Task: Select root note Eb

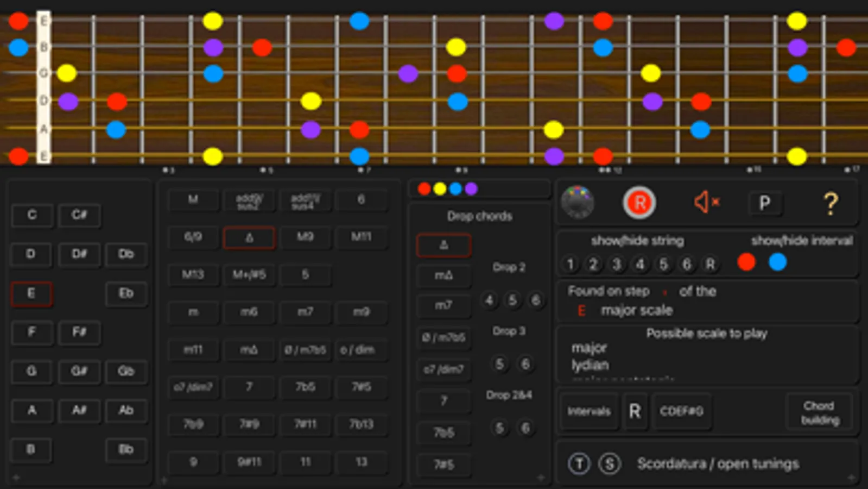Action: tap(126, 293)
